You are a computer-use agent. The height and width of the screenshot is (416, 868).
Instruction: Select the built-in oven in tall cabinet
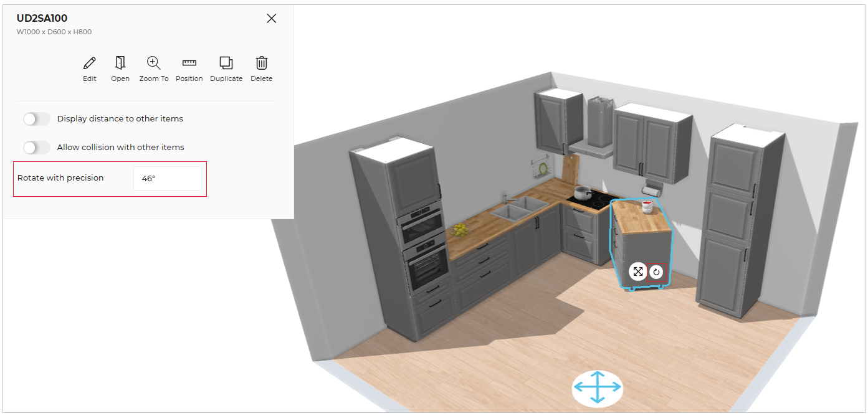point(426,268)
